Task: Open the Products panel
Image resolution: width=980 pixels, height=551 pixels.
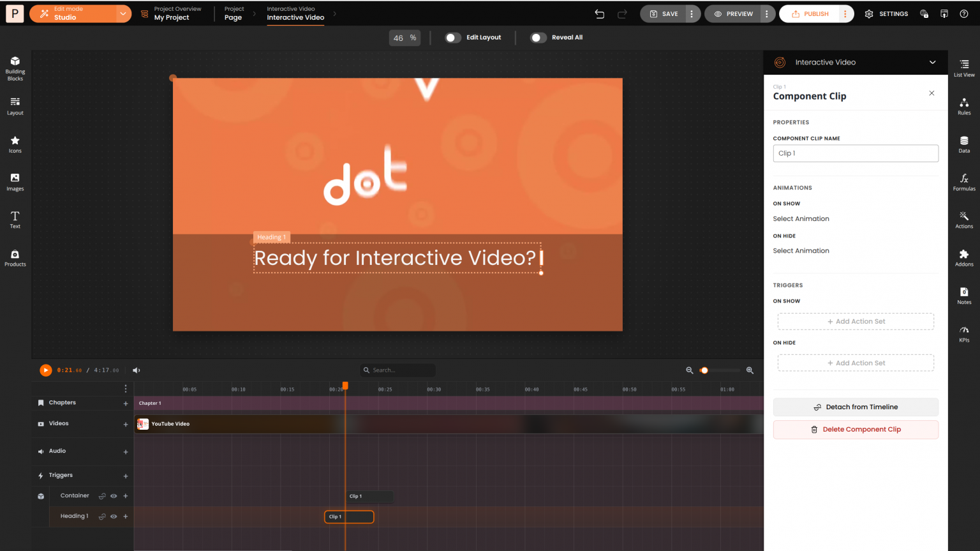Action: 15,258
